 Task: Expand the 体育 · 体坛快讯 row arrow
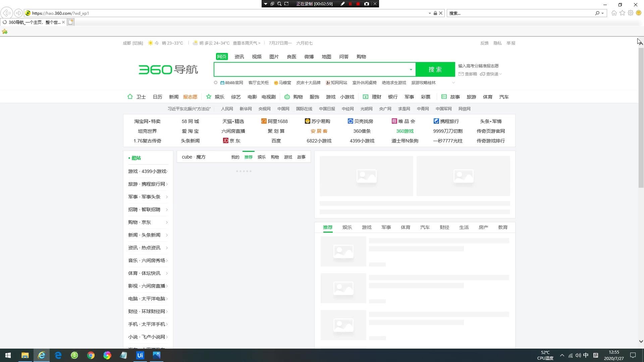[167, 273]
